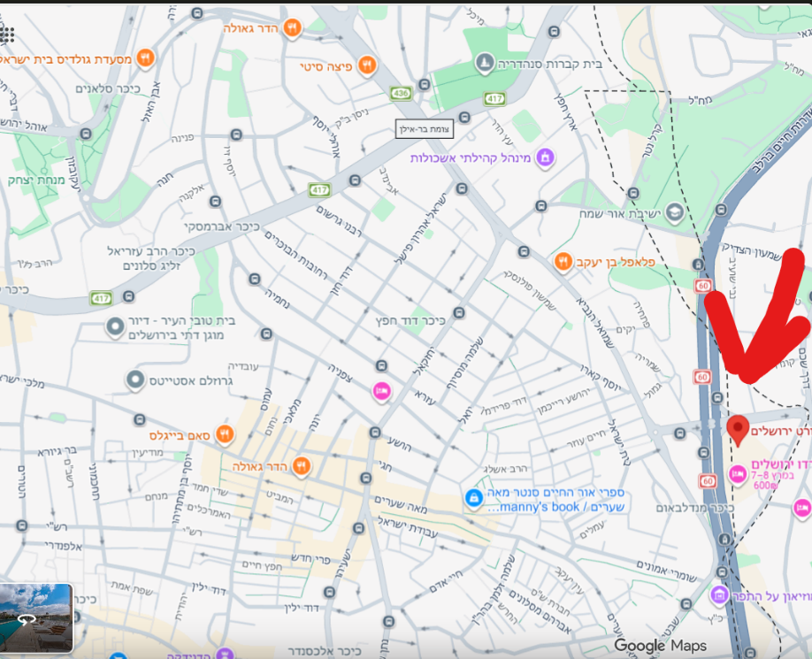Click the red location pin marker
The height and width of the screenshot is (659, 812).
(738, 430)
